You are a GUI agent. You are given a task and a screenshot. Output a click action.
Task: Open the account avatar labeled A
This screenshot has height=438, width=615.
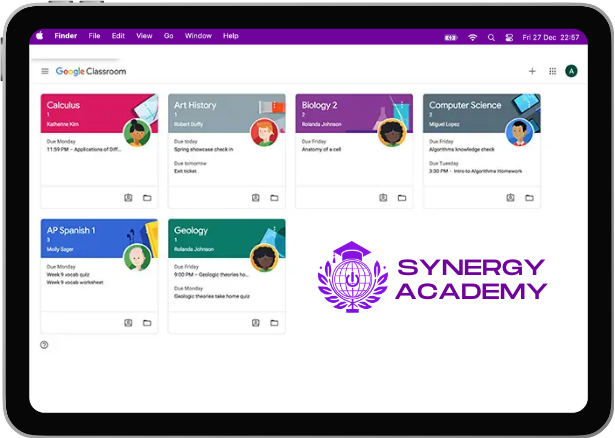(571, 71)
